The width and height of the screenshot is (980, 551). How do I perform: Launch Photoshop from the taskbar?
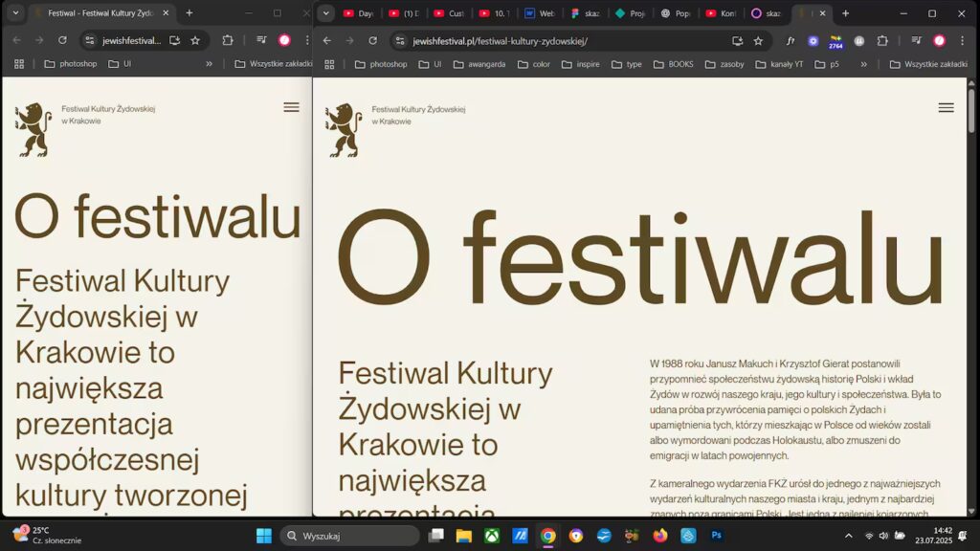tap(715, 536)
